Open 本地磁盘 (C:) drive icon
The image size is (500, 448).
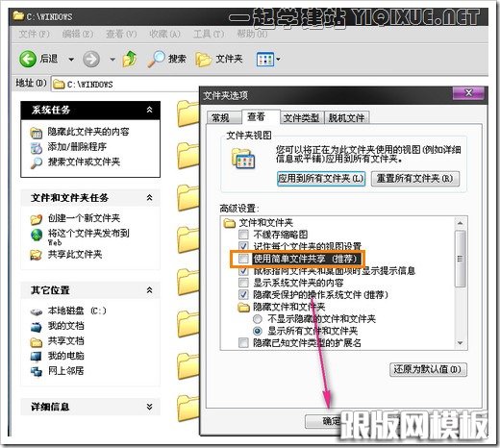coord(37,311)
